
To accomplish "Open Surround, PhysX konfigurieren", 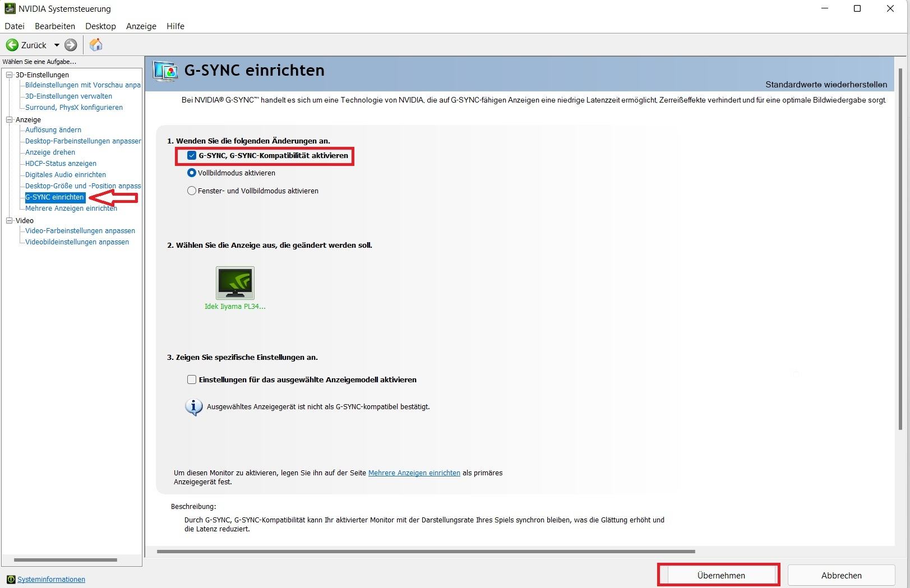I will 74,108.
